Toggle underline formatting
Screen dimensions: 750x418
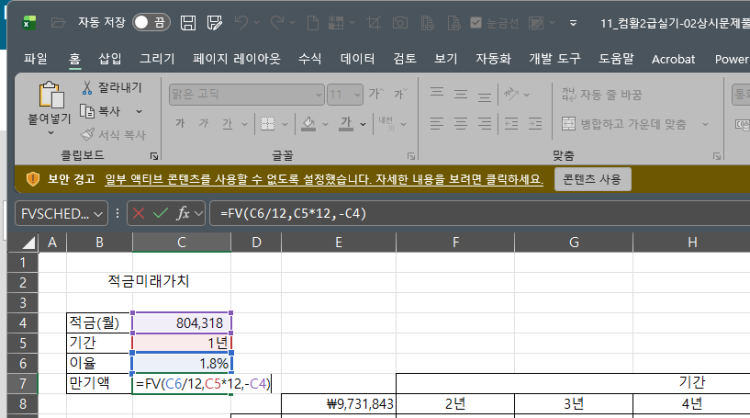(x=227, y=124)
